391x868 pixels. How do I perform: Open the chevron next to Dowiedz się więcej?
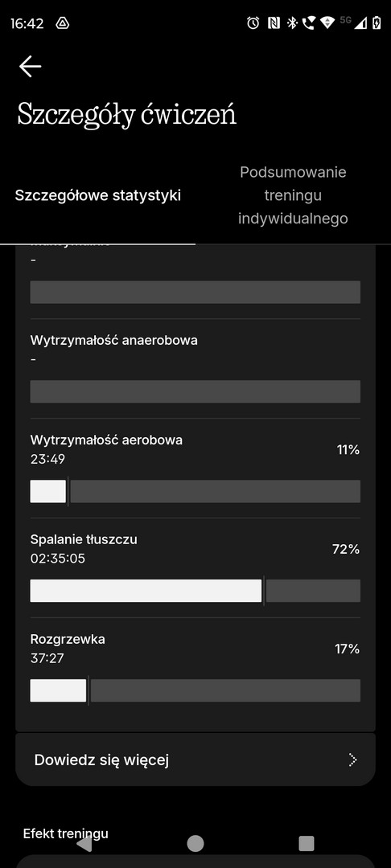pos(353,759)
